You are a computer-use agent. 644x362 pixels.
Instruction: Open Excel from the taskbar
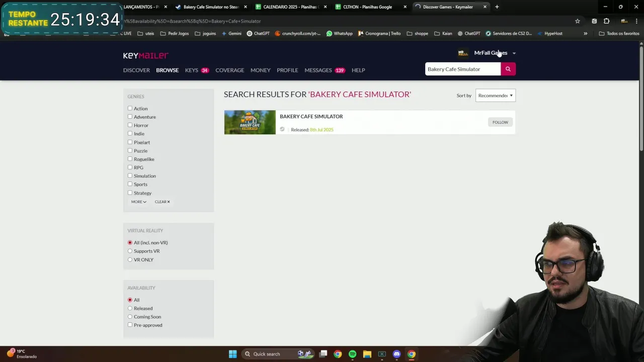382,354
